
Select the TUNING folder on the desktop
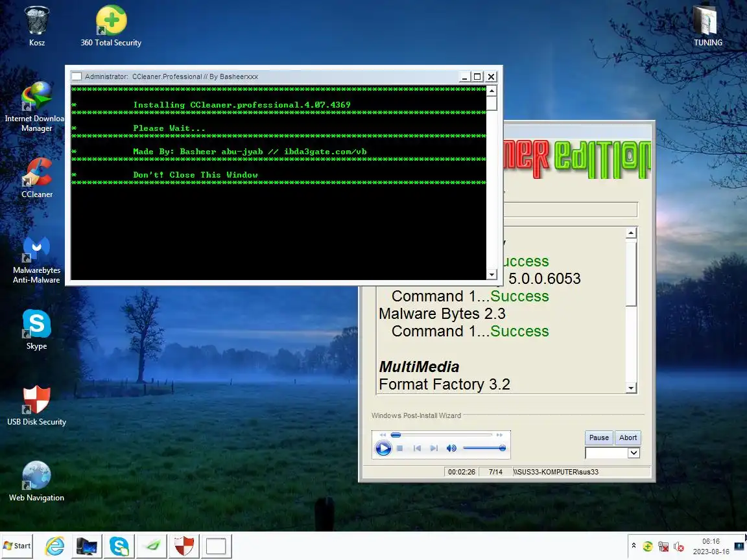[x=707, y=26]
